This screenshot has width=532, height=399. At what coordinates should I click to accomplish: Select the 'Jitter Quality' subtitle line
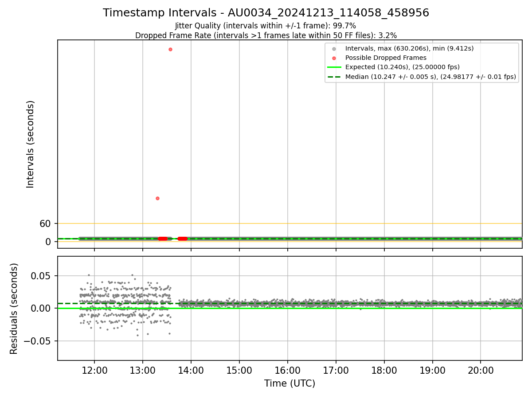(266, 26)
